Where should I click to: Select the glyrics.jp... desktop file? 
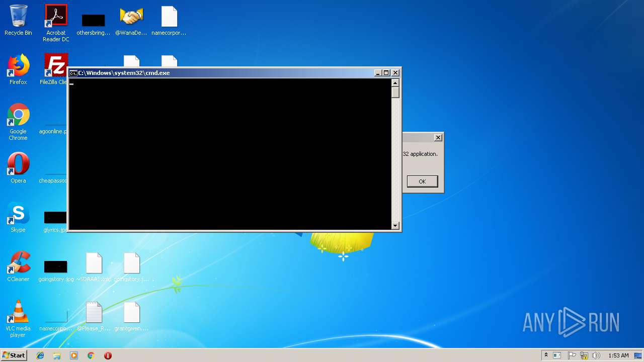pyautogui.click(x=55, y=222)
